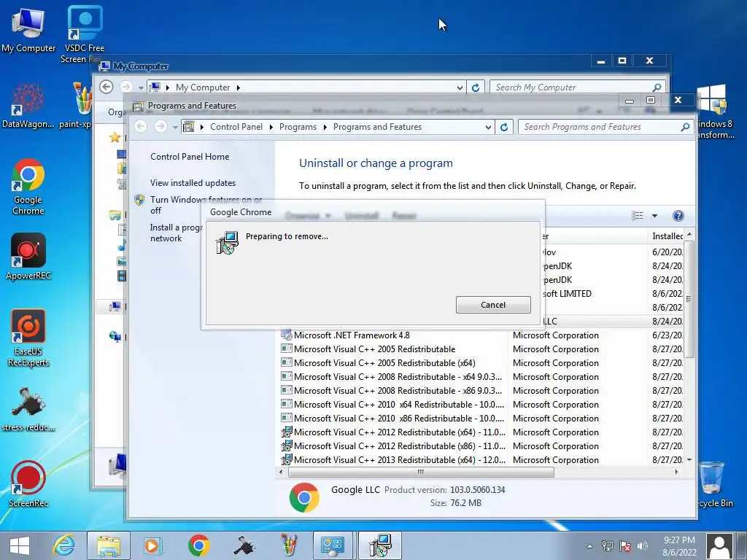Viewport: 747px width, 560px height.
Task: Open ApowerREC desktop shortcut
Action: point(28,257)
